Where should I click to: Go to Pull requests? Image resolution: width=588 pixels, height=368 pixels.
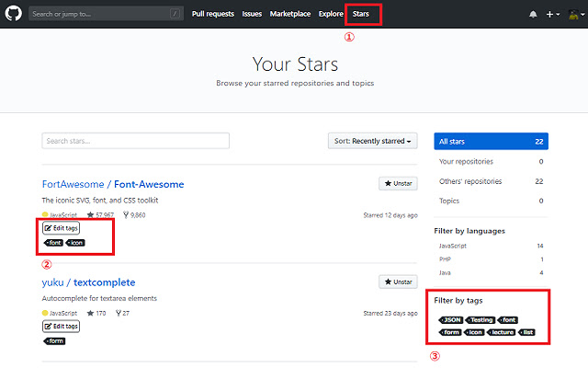click(x=213, y=14)
